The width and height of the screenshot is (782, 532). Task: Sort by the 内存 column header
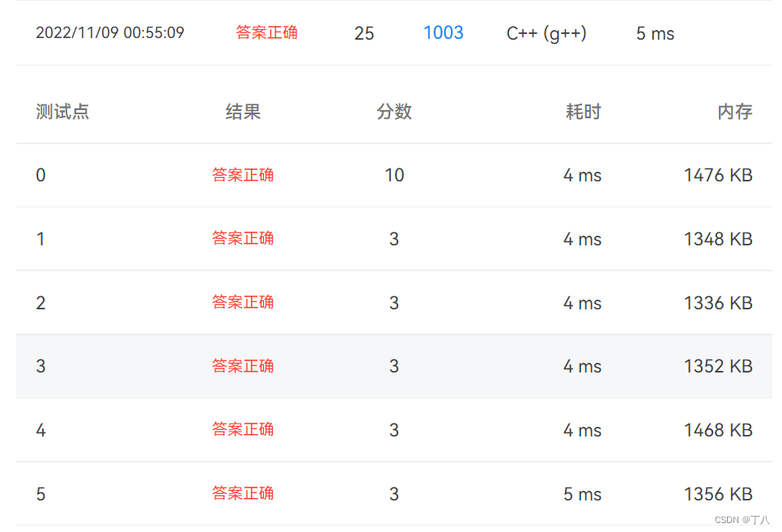(734, 112)
